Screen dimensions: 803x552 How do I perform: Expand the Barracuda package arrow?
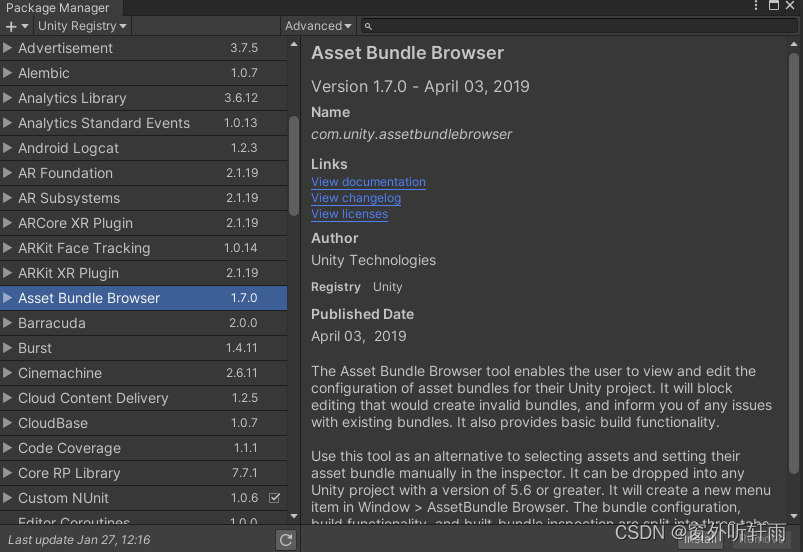click(x=7, y=323)
